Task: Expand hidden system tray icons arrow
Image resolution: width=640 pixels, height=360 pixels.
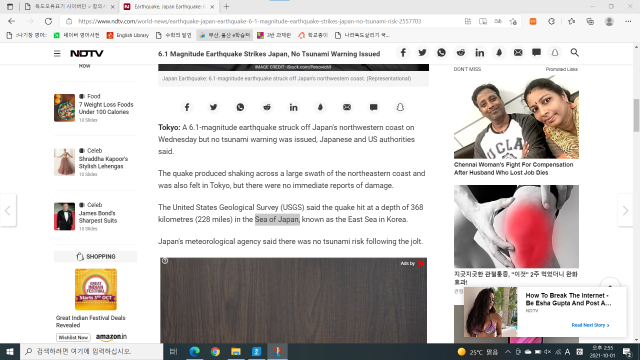Action: [508, 351]
